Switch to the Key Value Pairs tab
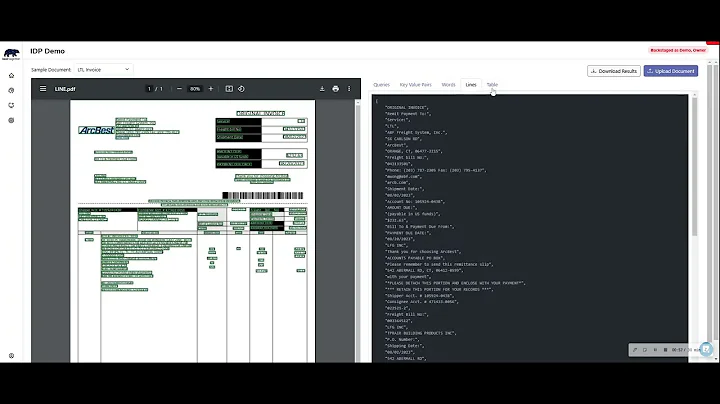This screenshot has width=720, height=404. coord(416,84)
